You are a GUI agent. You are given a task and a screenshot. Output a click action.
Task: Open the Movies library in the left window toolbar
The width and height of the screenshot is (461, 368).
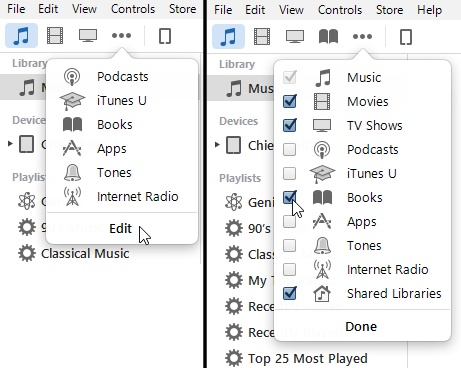[x=55, y=36]
